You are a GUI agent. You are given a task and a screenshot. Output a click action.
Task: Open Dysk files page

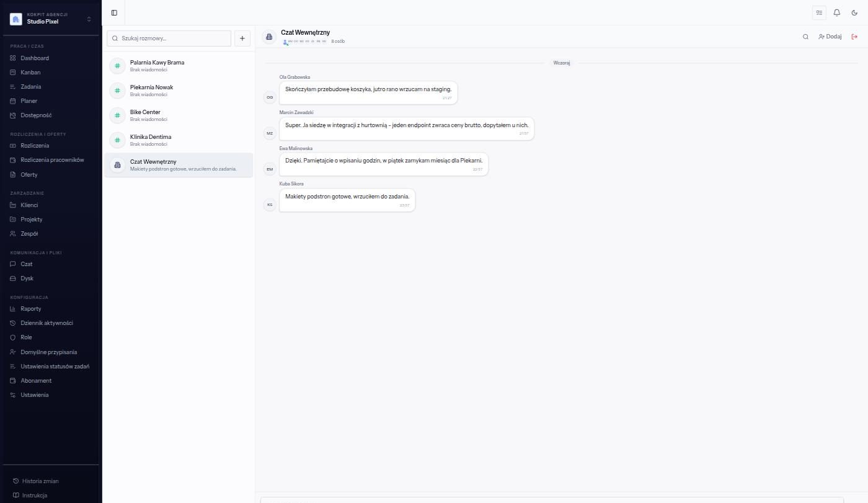(51, 278)
